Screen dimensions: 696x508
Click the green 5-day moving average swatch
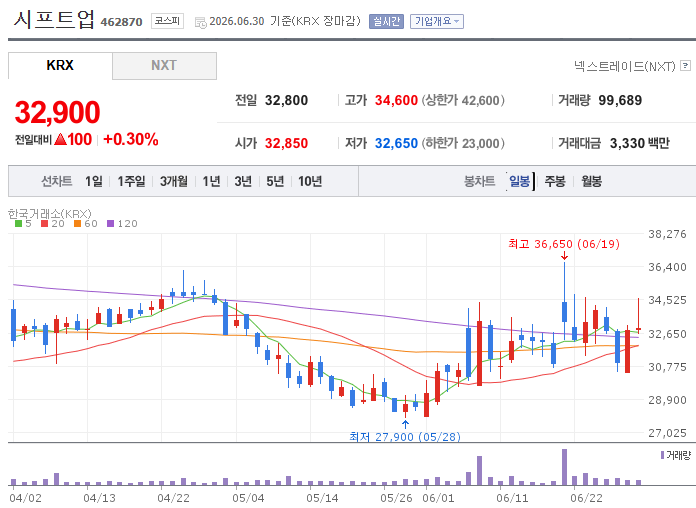(18, 224)
